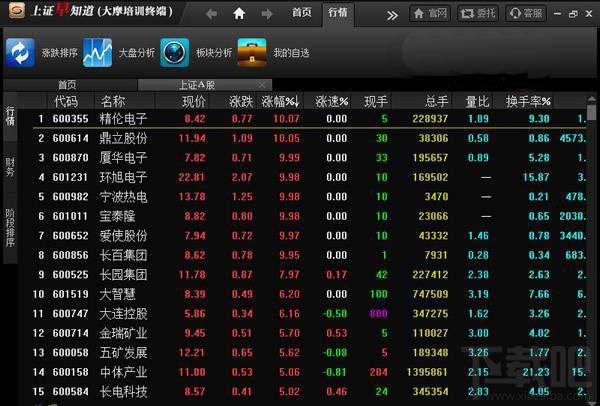
Task: Expand more options with double chevron
Action: coord(392,16)
